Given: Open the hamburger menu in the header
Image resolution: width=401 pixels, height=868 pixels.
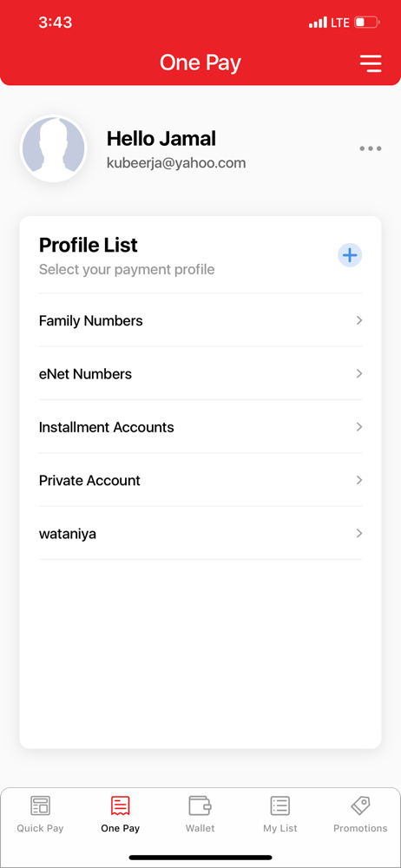Looking at the screenshot, I should click(371, 63).
